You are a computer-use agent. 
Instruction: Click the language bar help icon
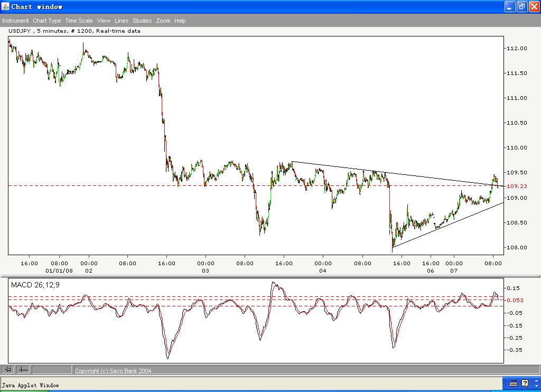[x=525, y=383]
